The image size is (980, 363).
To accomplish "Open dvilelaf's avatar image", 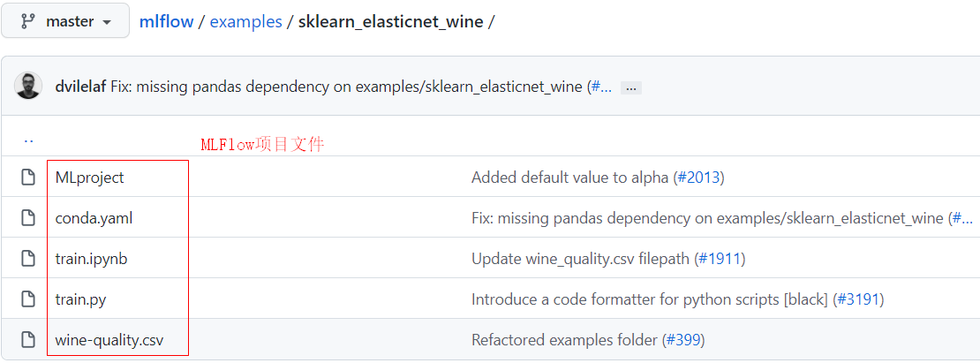I will (28, 87).
